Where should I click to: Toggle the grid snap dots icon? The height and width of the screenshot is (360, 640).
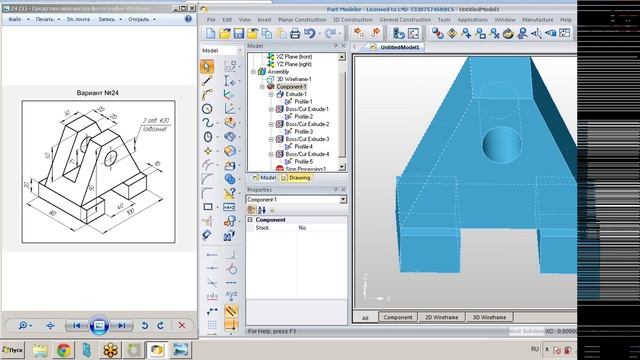[x=212, y=325]
